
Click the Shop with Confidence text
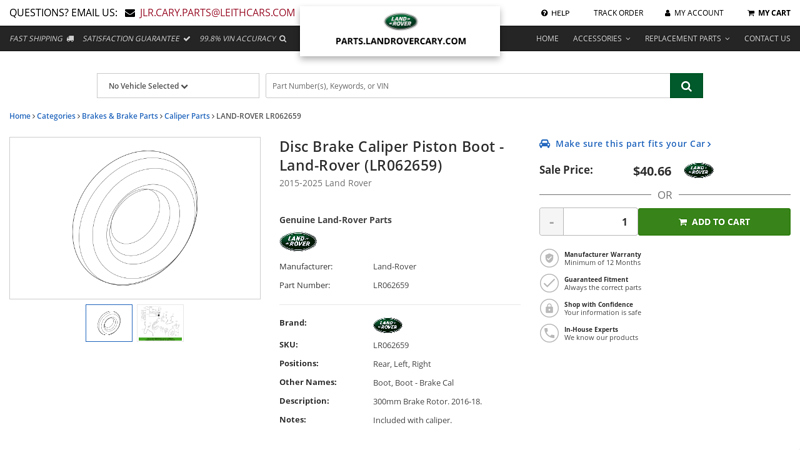(598, 304)
